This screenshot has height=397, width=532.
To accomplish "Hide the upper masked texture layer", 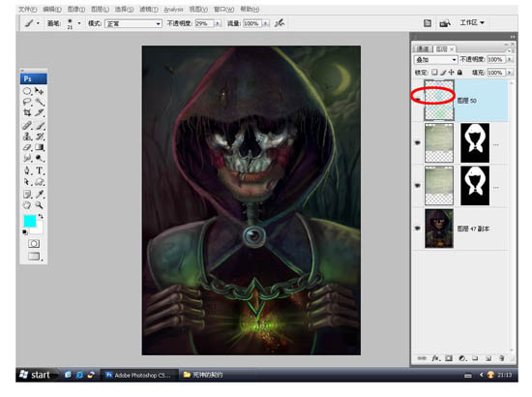I will pos(418,142).
